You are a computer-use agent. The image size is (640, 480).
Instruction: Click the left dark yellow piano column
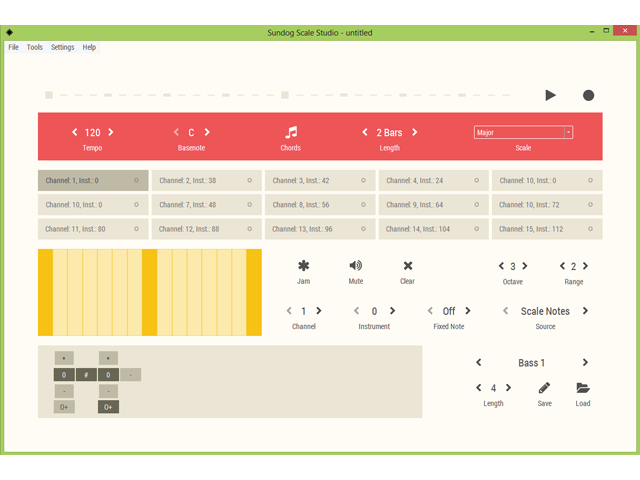click(x=45, y=292)
